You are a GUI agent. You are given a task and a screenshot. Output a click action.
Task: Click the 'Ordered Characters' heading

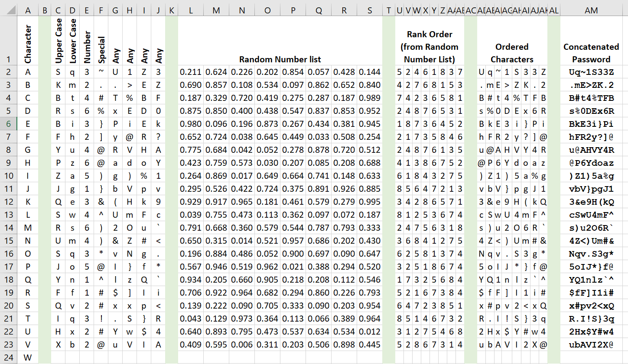[x=512, y=53]
